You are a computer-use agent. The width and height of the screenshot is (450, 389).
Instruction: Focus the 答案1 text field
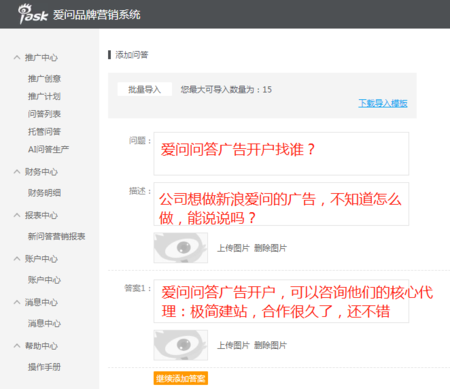(281, 301)
